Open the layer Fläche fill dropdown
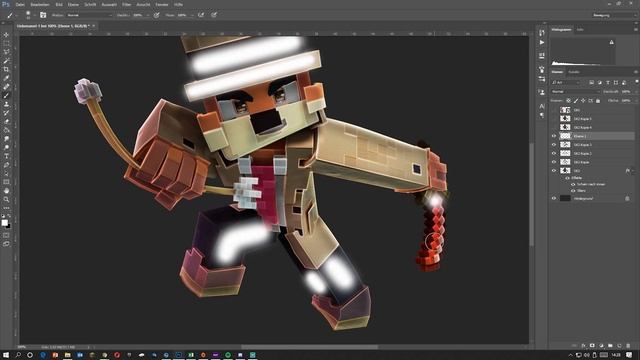 point(635,100)
